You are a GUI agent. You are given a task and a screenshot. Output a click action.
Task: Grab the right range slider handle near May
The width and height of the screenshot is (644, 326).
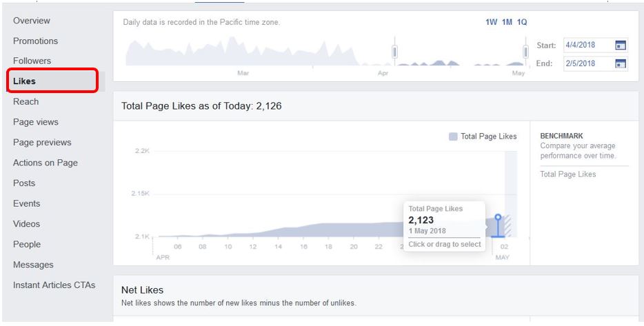coord(525,52)
